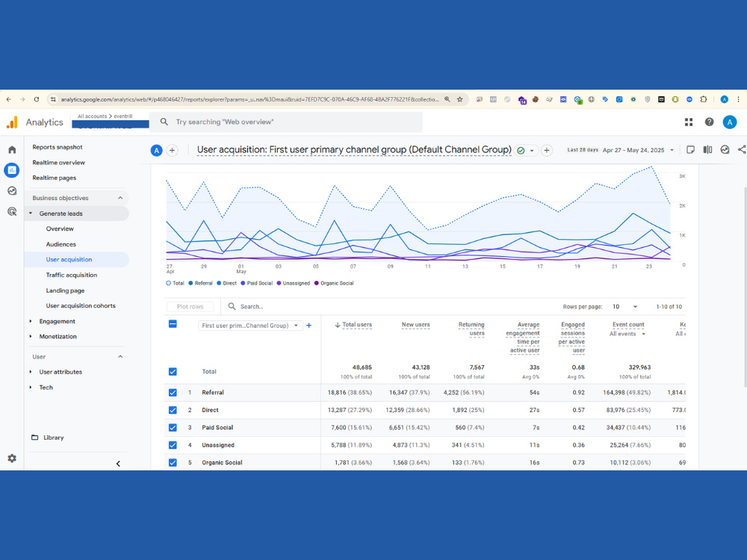The image size is (747, 560).
Task: Open the Rows per page dropdown
Action: [624, 307]
